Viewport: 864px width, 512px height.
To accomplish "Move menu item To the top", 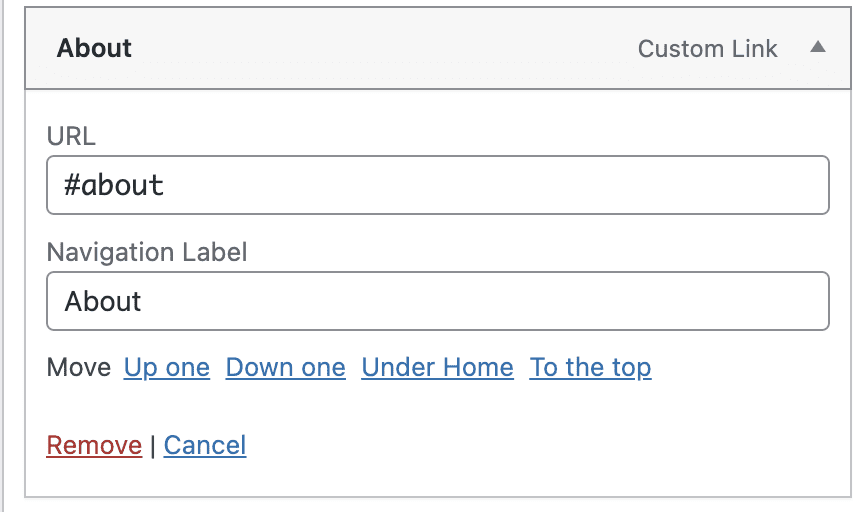I will pos(590,368).
